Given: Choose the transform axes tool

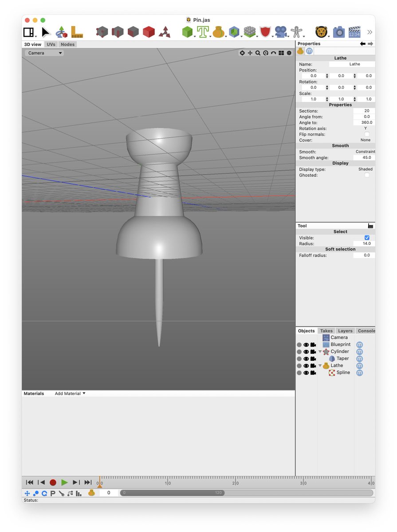Looking at the screenshot, I should click(62, 32).
